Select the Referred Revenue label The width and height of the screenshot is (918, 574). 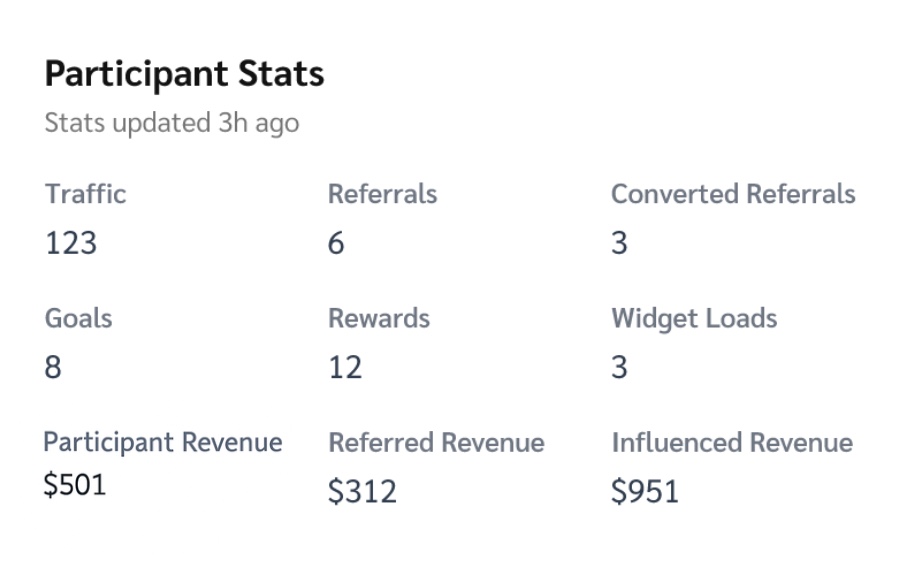436,442
